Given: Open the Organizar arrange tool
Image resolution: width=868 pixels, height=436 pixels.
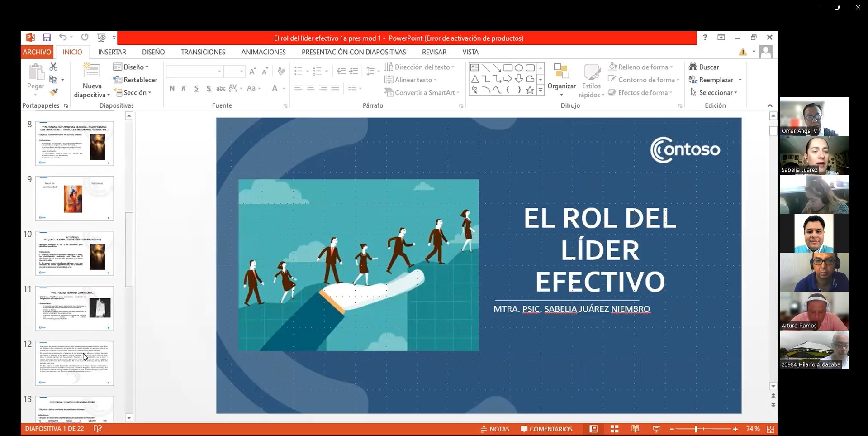Looking at the screenshot, I should point(561,79).
